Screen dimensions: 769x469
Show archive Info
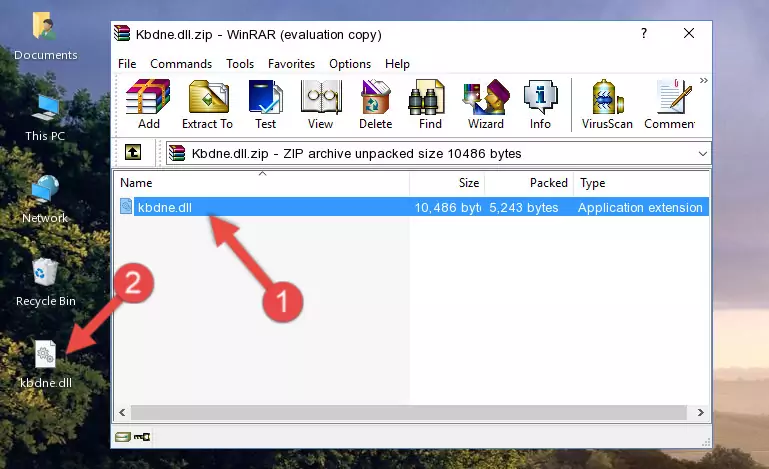tap(540, 104)
